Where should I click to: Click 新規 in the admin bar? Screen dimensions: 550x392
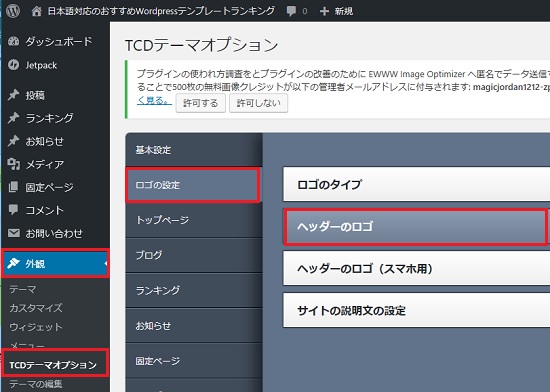tap(344, 11)
